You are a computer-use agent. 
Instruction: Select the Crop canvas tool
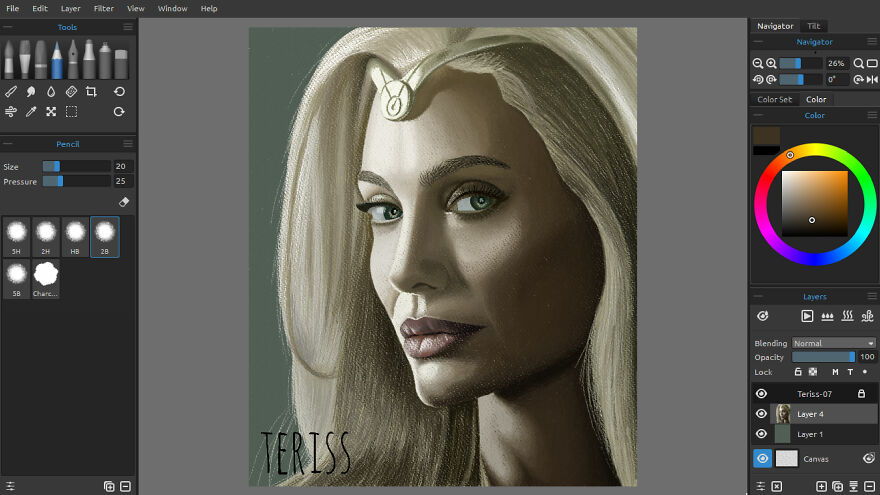click(x=91, y=91)
